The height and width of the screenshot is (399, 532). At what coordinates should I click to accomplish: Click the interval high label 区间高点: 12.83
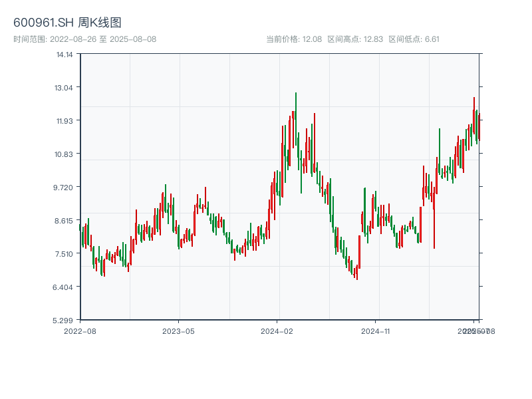[x=355, y=39]
